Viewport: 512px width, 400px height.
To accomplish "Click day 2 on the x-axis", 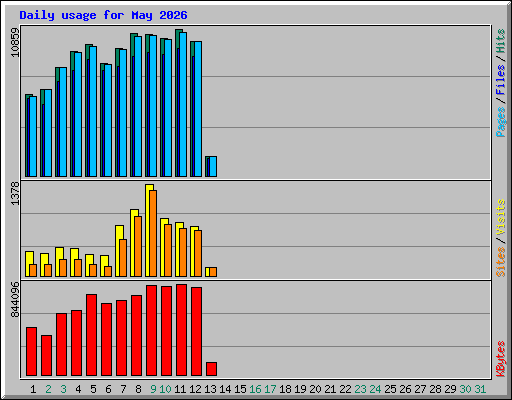I will (48, 389).
